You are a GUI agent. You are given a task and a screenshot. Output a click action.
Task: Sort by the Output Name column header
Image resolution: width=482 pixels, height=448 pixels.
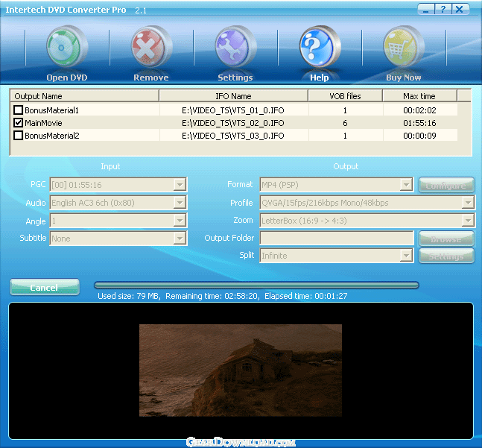point(85,96)
